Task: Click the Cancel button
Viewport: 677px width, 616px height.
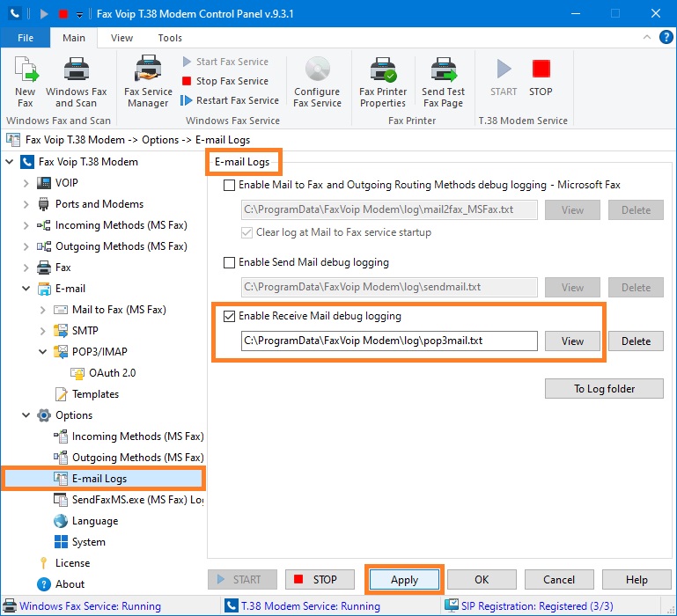Action: [559, 579]
